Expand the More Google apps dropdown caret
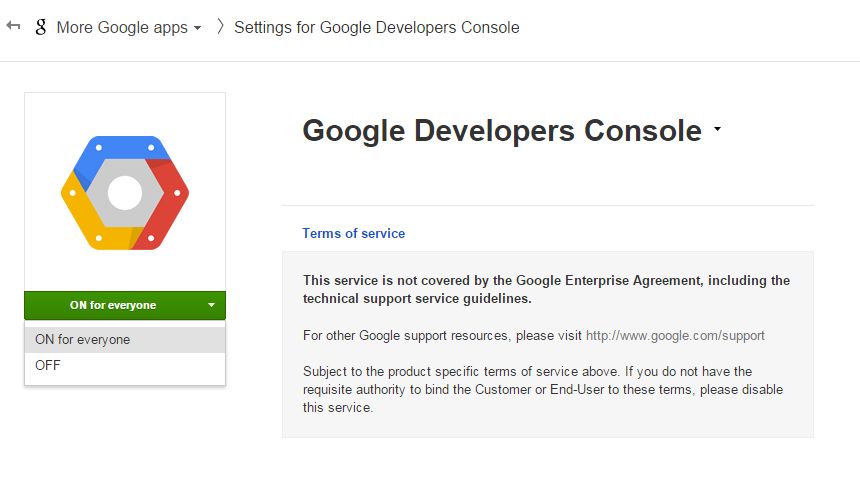The width and height of the screenshot is (860, 491). (x=197, y=28)
